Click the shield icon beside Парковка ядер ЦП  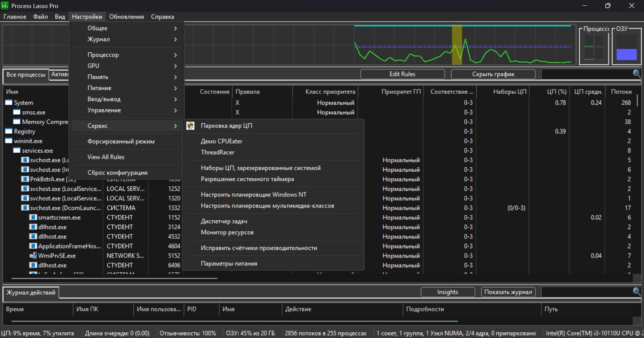191,126
